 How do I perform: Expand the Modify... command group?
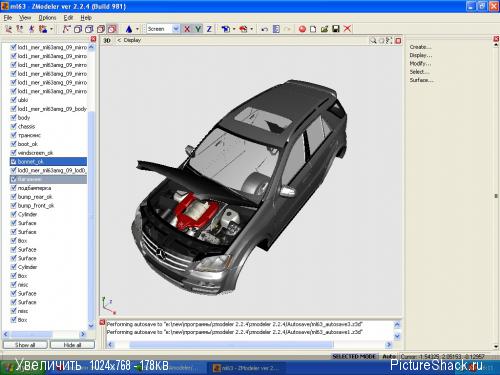tap(420, 63)
